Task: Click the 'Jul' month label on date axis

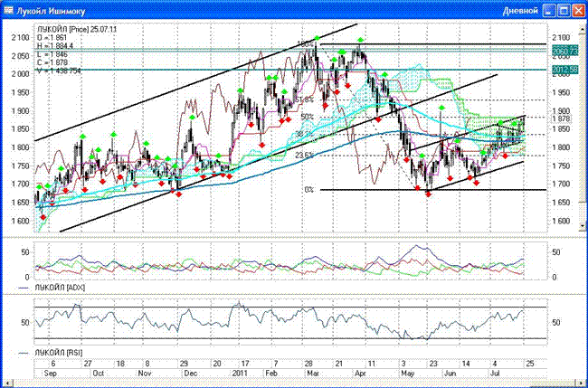Action: click(495, 374)
